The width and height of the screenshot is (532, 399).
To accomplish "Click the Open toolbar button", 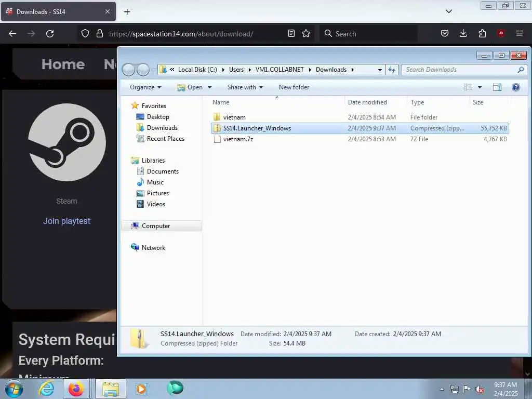I will [190, 87].
